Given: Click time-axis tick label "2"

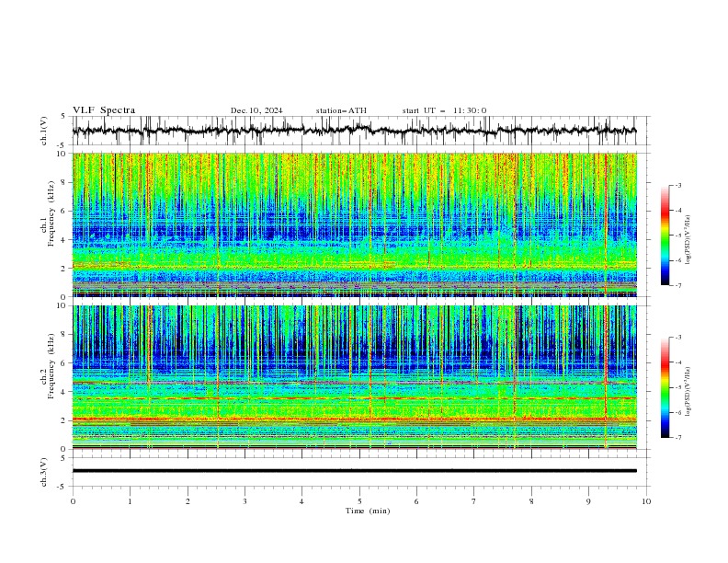Looking at the screenshot, I should [x=188, y=501].
